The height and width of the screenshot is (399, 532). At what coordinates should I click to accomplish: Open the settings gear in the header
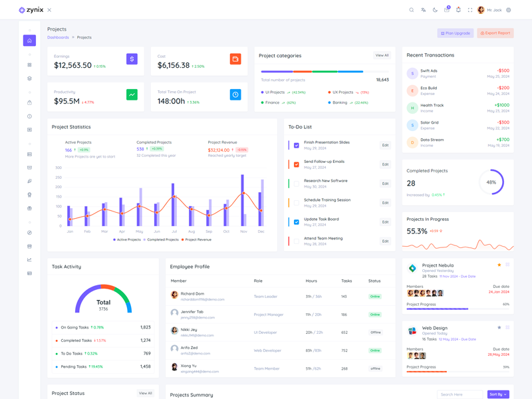[x=509, y=10]
